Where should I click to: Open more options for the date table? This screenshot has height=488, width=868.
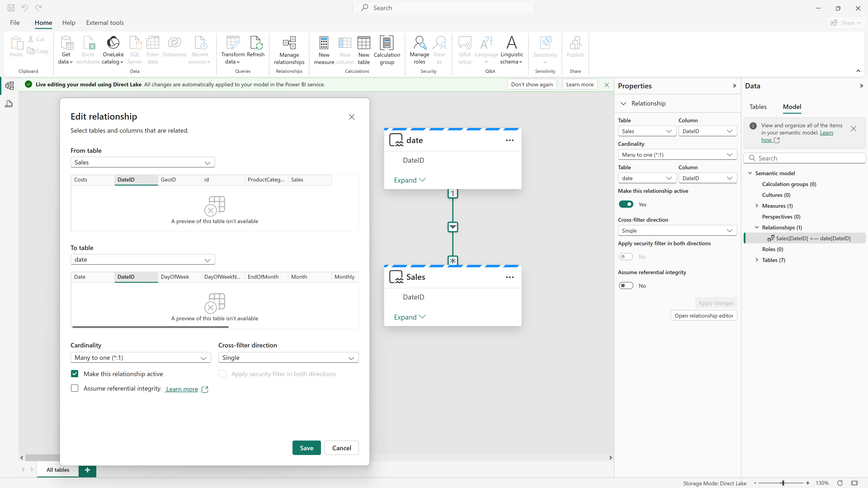pyautogui.click(x=509, y=140)
